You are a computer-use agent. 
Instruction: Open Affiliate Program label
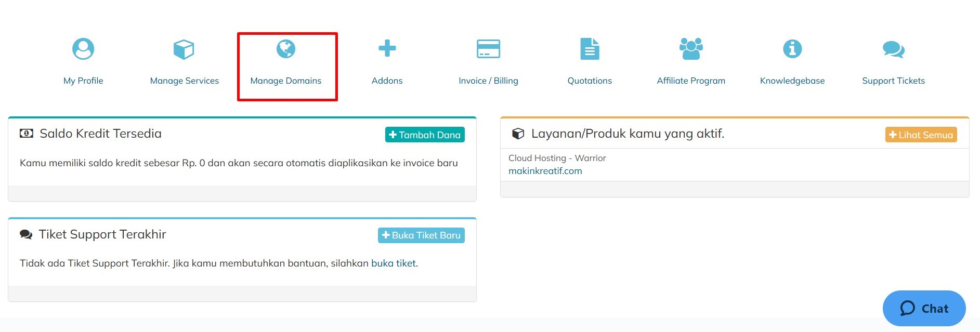tap(691, 81)
